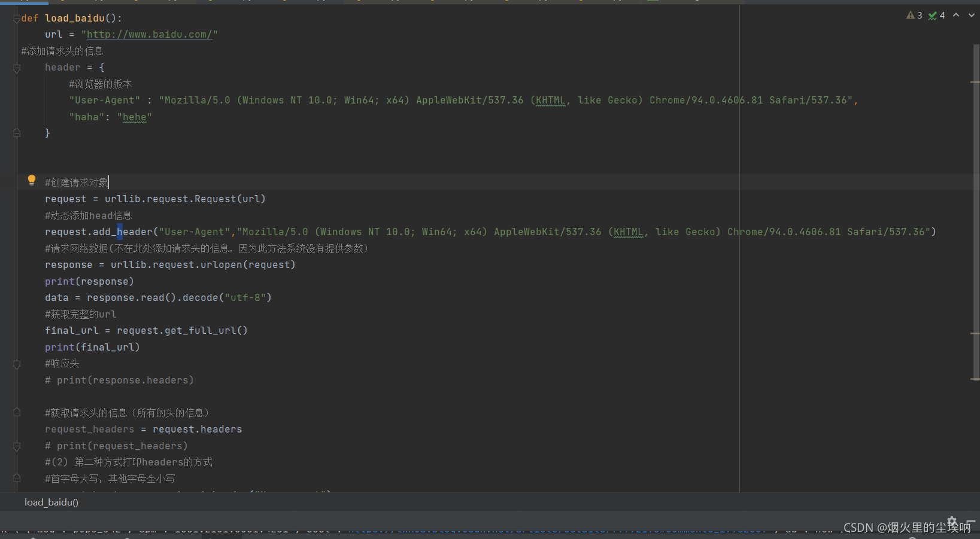Viewport: 980px width, 539px height.
Task: Toggle fold marker beside print(request_headers) comment
Action: 17,446
